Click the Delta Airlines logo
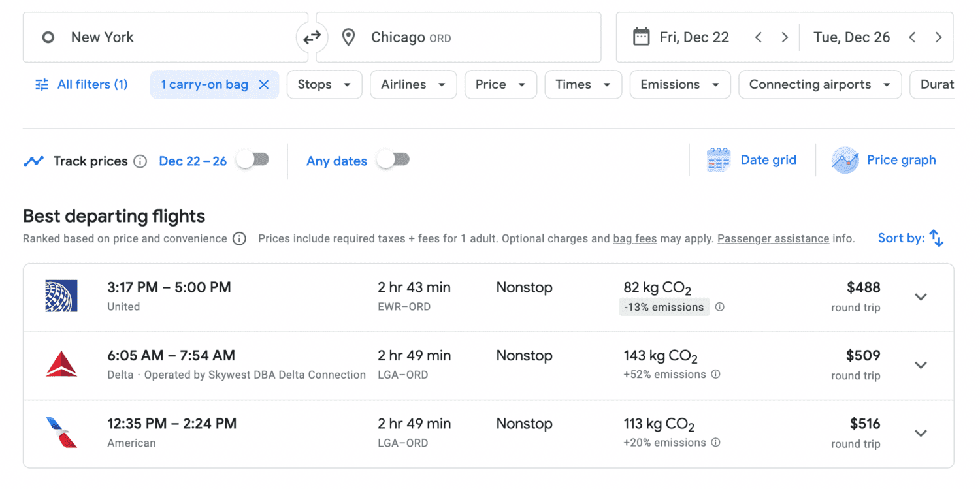Viewport: 980px width, 489px height. (62, 364)
